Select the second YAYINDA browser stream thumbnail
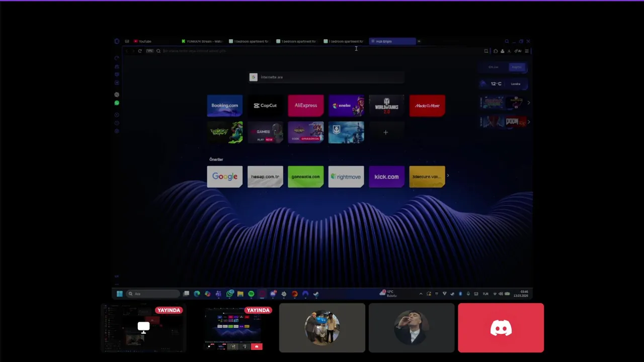 [232, 328]
